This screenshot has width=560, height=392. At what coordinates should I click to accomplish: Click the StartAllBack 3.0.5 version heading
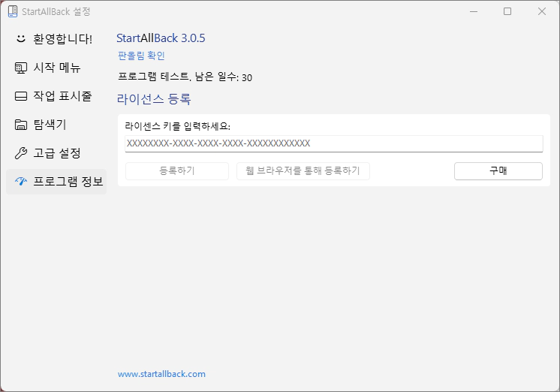point(161,38)
